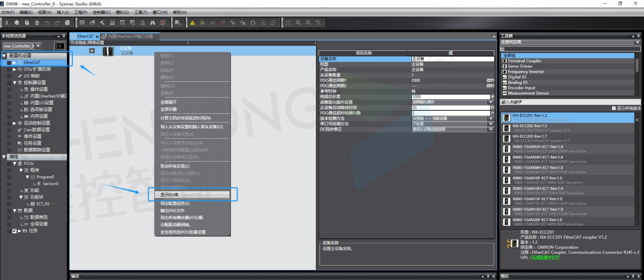The width and height of the screenshot is (644, 280).
Task: Close the EtherCAT tab
Action: tap(97, 37)
